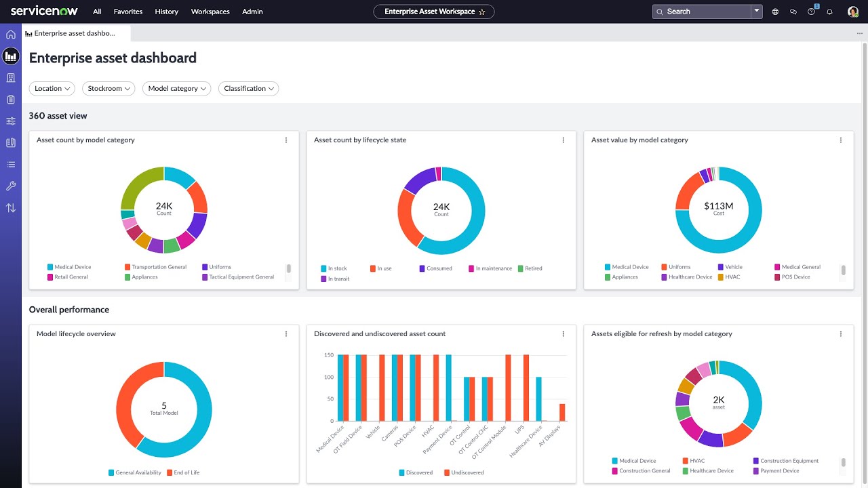Open the wrench icon in sidebar

point(11,186)
